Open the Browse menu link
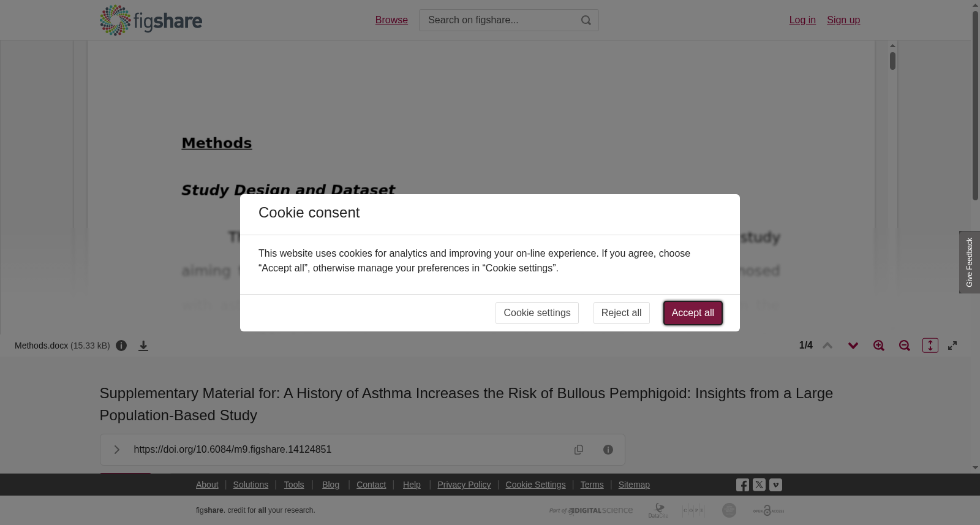 (391, 20)
